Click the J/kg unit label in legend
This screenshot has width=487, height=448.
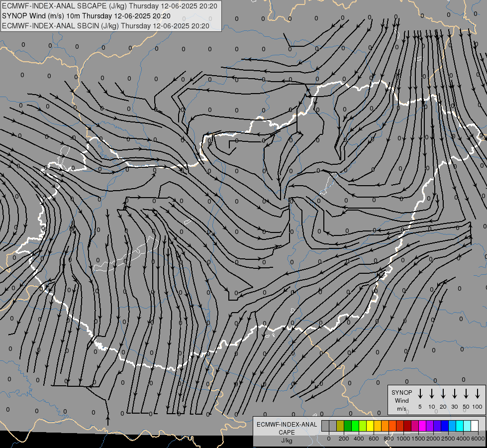[287, 441]
